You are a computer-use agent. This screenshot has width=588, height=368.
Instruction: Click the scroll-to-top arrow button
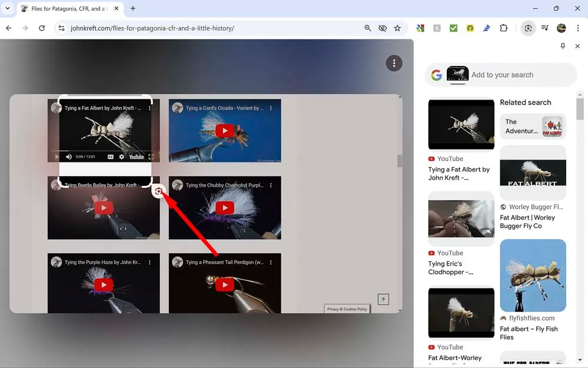pyautogui.click(x=383, y=299)
